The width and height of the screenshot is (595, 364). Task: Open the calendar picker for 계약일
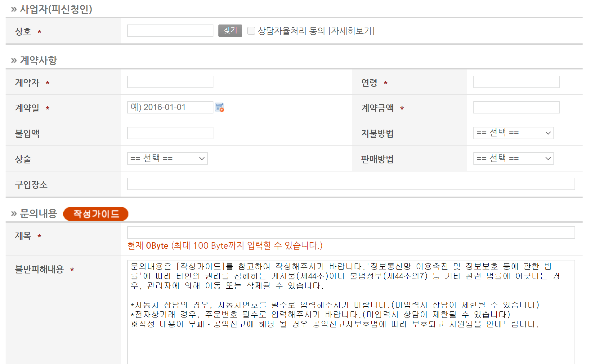tap(219, 107)
